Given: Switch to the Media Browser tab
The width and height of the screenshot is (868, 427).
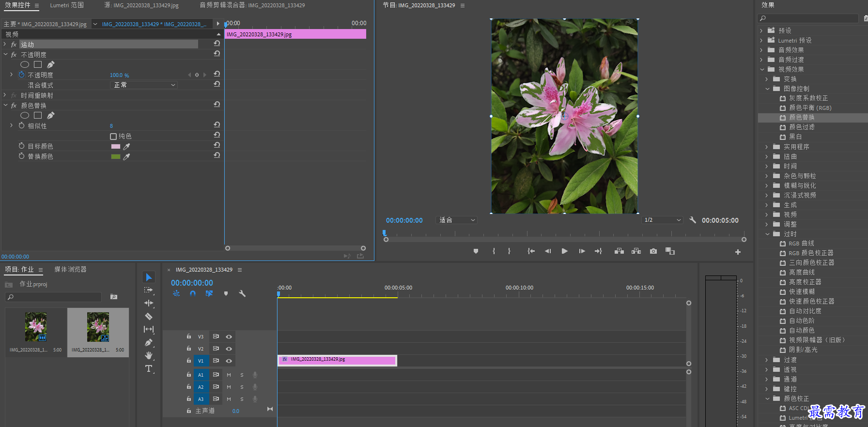Looking at the screenshot, I should coord(70,269).
